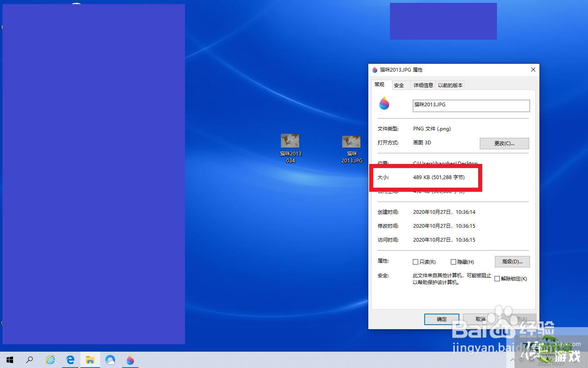This screenshot has width=588, height=368.
Task: Open the blue browser taskbar icon
Action: click(110, 360)
